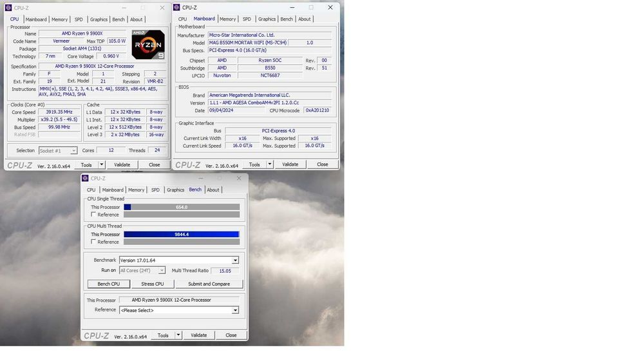Screen dimensions: 644x363
Task: Select CPU tab in the Bench window
Action: (x=91, y=190)
